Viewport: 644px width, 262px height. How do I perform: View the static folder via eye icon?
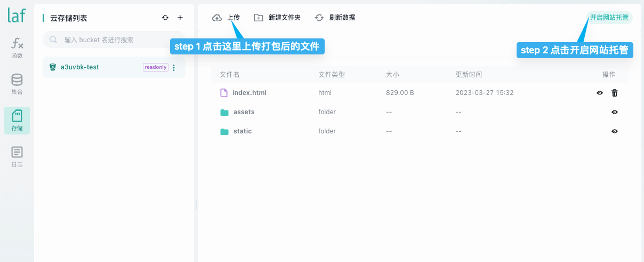click(615, 131)
